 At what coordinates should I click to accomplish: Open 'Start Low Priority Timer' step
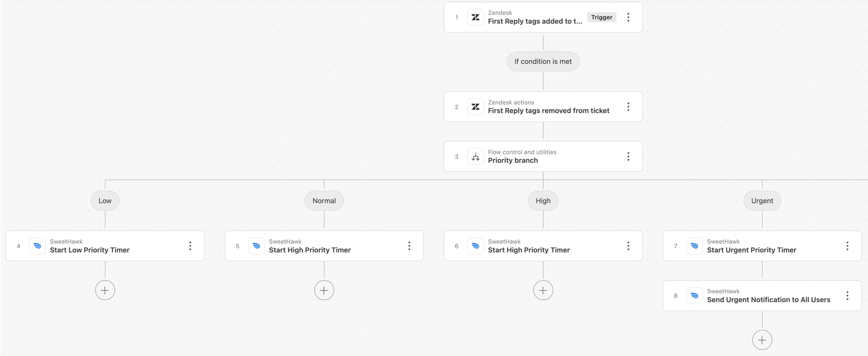click(x=105, y=246)
